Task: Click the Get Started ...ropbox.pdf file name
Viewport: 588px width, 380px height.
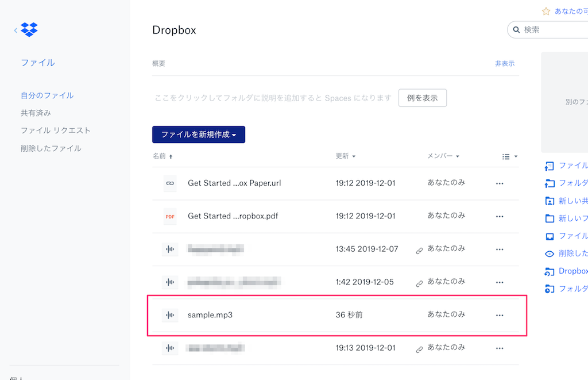Action: [233, 216]
